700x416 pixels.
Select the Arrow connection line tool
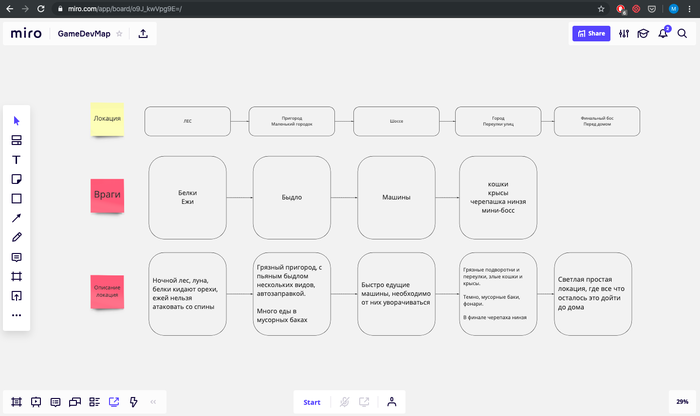point(17,218)
